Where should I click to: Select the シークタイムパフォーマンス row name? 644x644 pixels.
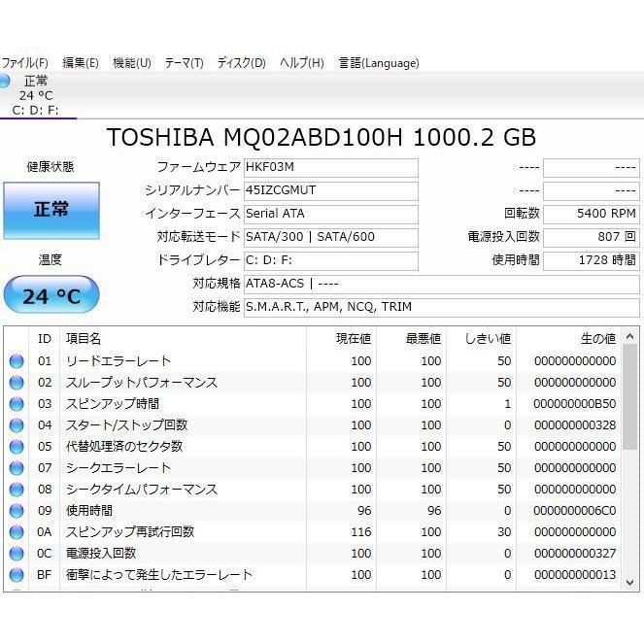point(141,490)
